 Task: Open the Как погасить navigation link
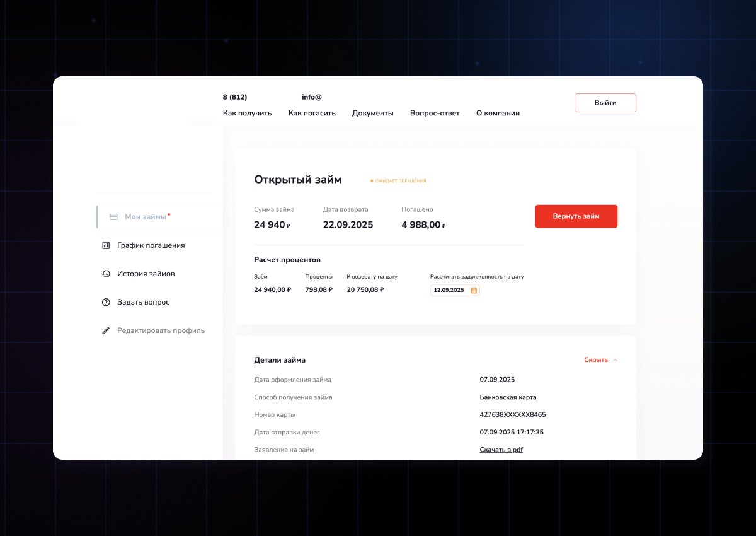coord(312,113)
